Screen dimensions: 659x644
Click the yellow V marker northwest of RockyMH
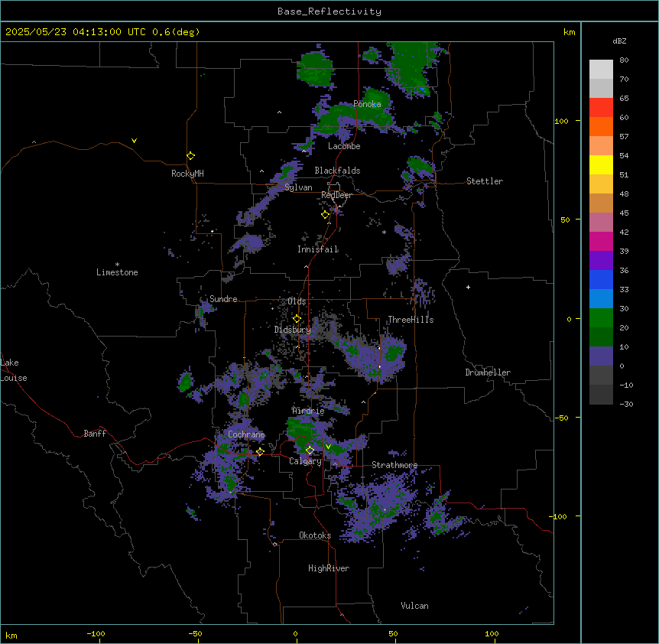134,141
